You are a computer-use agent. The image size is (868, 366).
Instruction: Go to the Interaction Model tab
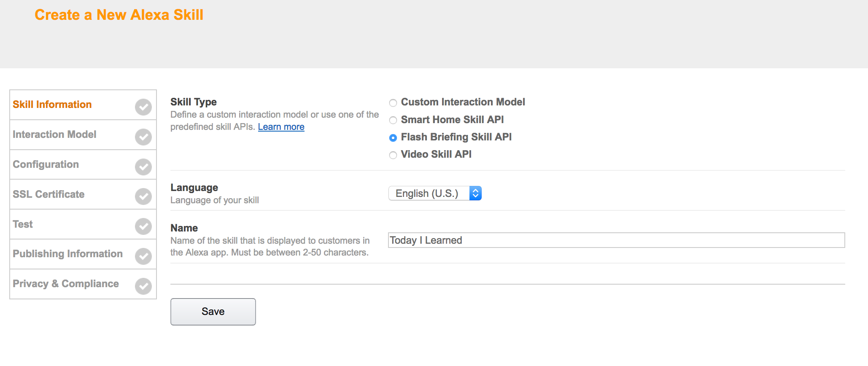pyautogui.click(x=83, y=135)
